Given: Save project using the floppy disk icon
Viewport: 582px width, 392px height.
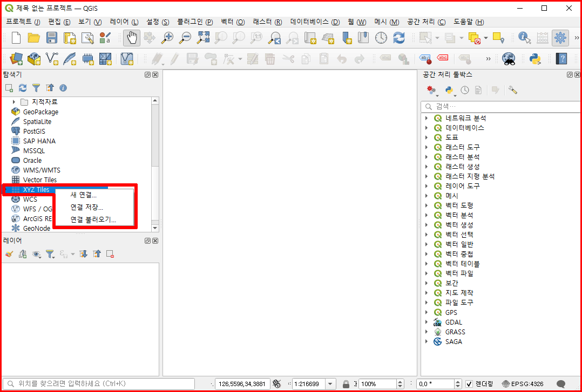Looking at the screenshot, I should 52,37.
